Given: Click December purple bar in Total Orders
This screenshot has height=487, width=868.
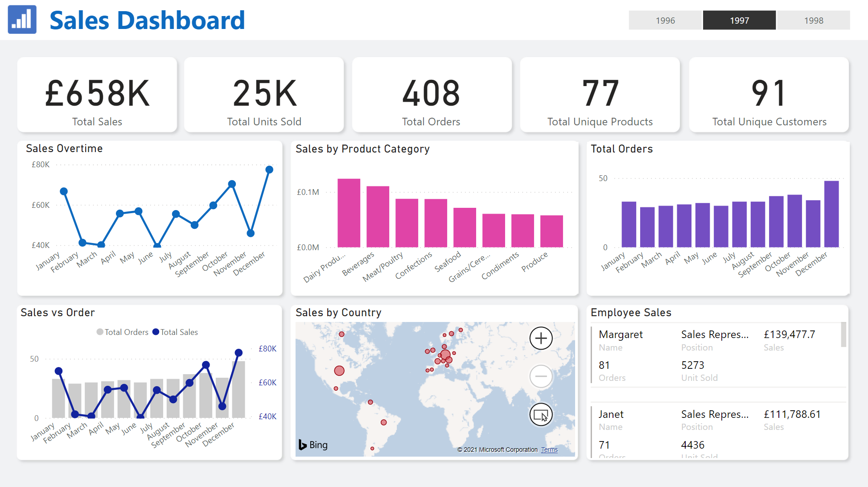Looking at the screenshot, I should coord(831,214).
